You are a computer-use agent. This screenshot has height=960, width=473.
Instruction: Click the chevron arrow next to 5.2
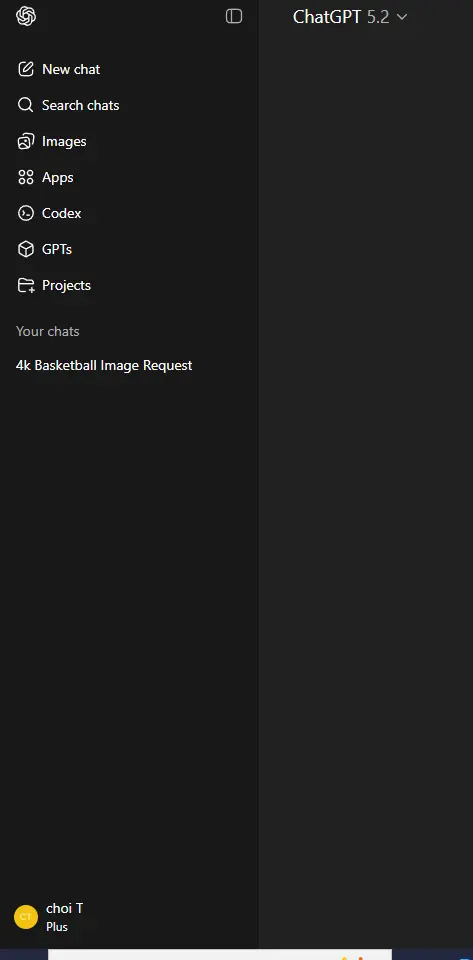point(402,17)
